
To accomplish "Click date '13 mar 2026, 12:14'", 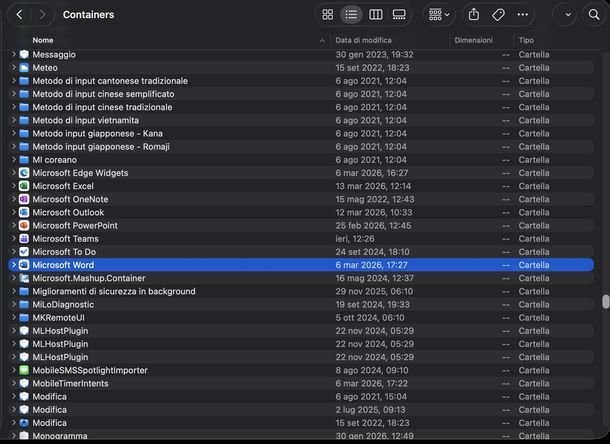I will [x=373, y=186].
